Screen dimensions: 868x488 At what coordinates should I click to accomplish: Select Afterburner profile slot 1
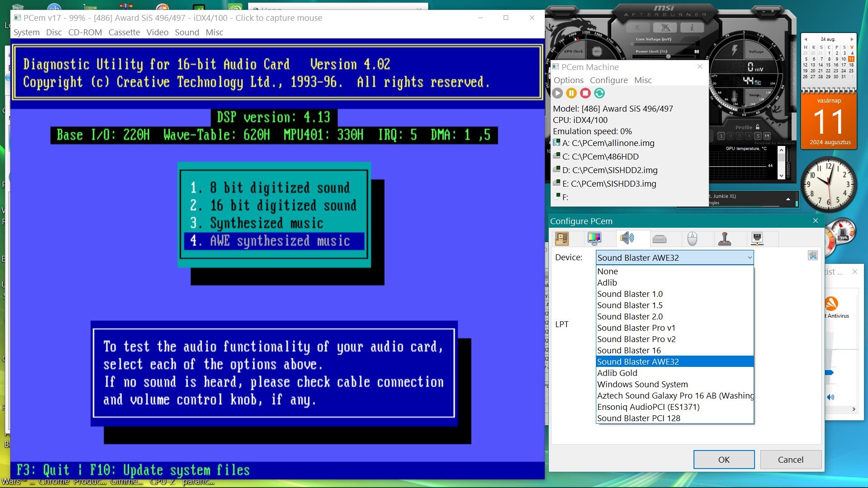click(x=721, y=136)
